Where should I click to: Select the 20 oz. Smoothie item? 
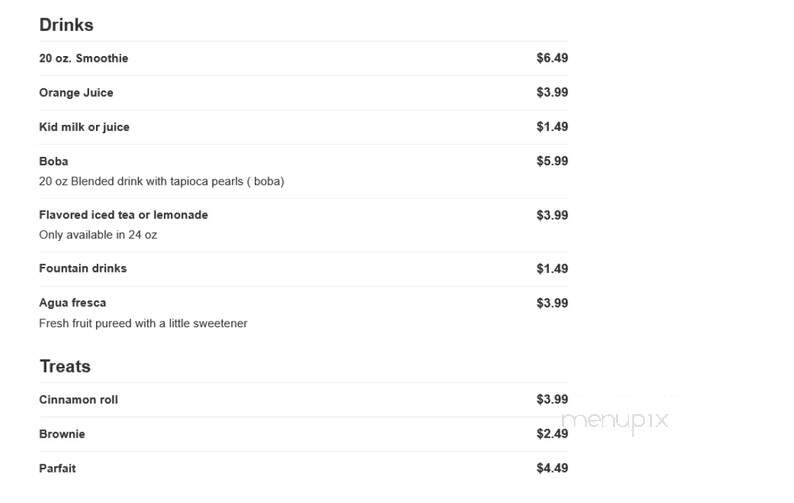coord(84,58)
